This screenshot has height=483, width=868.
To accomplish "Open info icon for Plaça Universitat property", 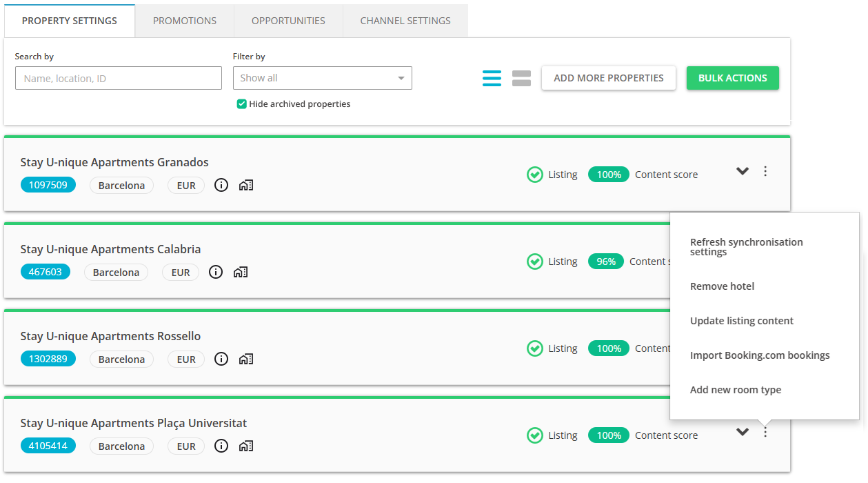I will tap(221, 446).
